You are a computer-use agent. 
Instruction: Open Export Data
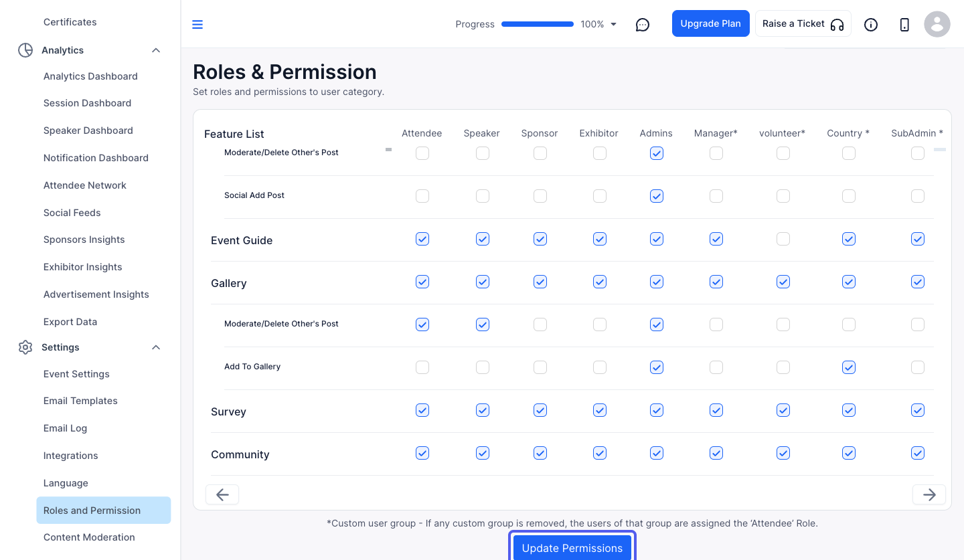pos(70,322)
